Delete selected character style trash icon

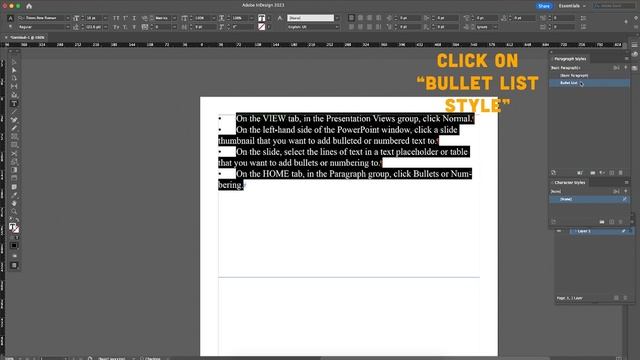(x=621, y=222)
